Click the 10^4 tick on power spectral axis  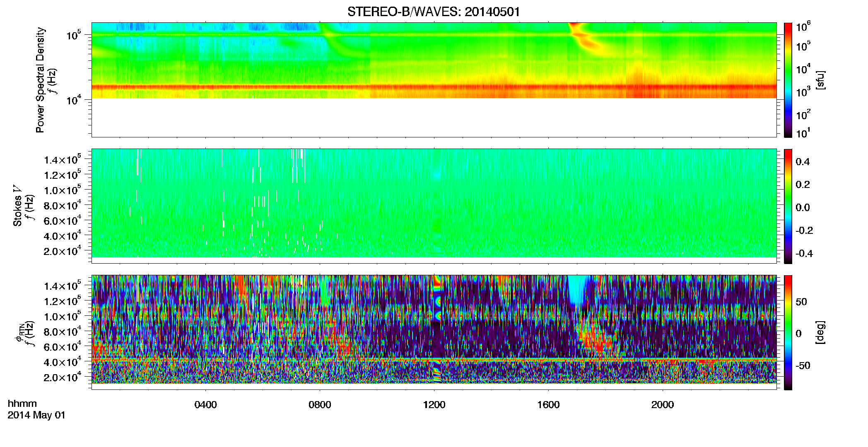coord(74,99)
